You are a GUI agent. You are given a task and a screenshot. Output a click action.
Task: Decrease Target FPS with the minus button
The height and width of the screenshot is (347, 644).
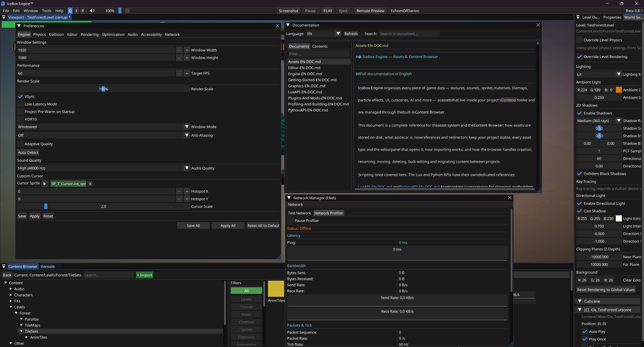(179, 73)
